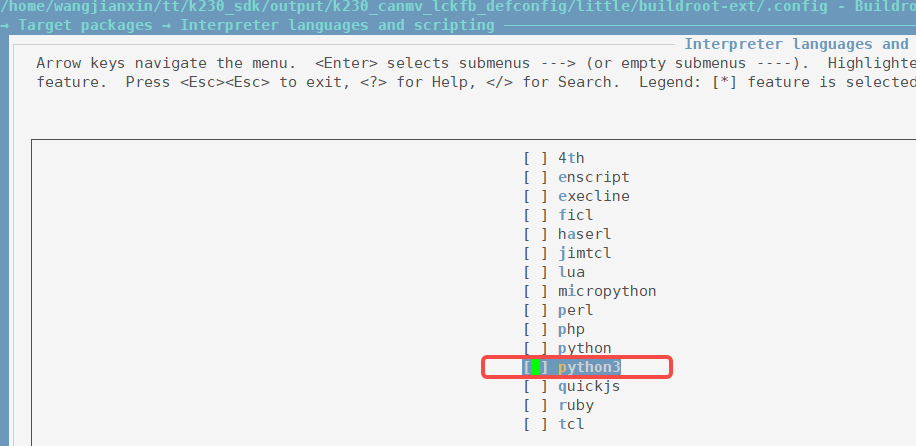The image size is (916, 446).
Task: Select the python menu entry label
Action: 584,348
